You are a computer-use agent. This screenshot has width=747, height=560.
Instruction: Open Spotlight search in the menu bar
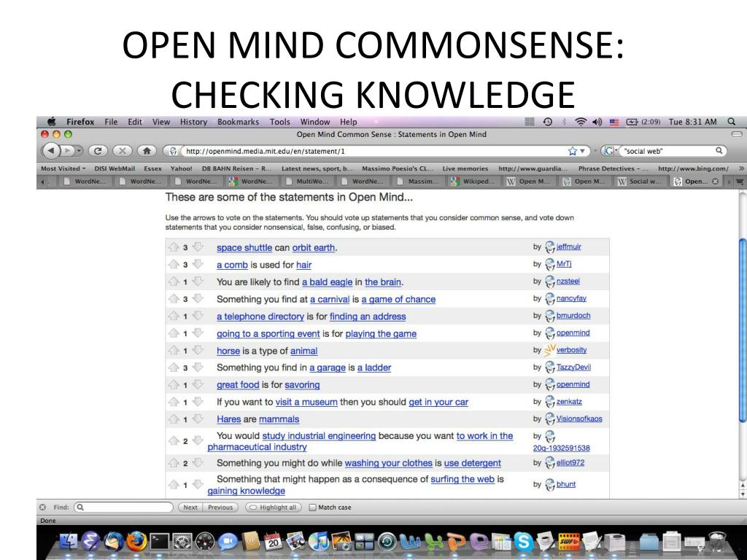click(x=731, y=122)
